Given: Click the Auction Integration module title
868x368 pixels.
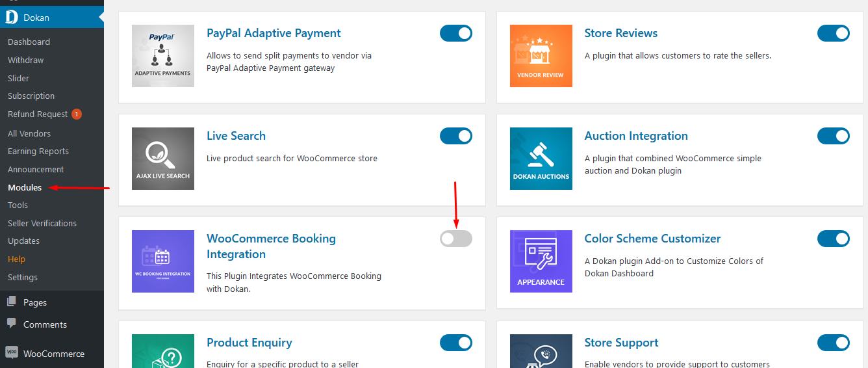Looking at the screenshot, I should click(x=636, y=136).
